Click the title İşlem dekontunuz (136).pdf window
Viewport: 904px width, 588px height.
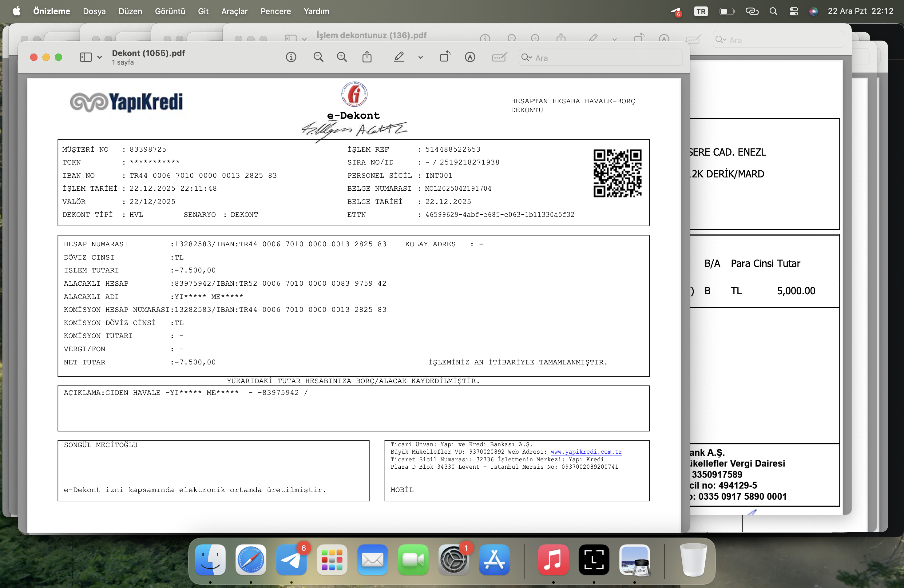pyautogui.click(x=371, y=35)
